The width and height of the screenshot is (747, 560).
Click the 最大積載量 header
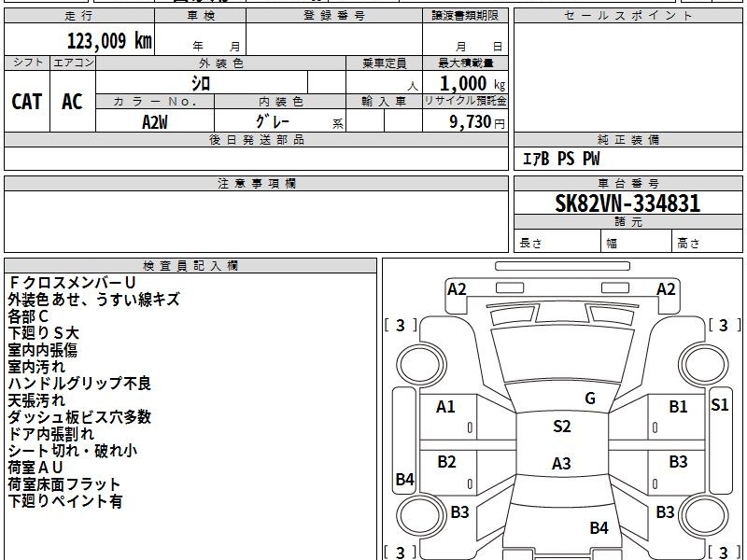[465, 63]
